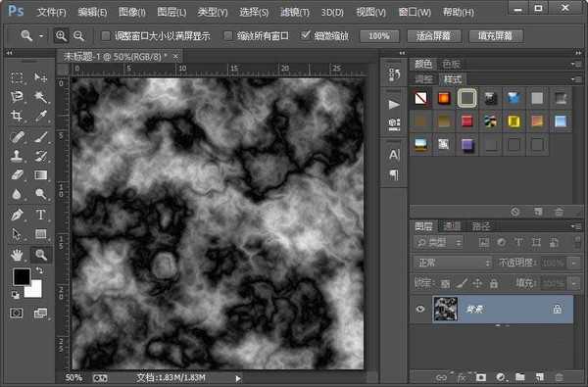Open the blend mode Normal dropdown
Screen dimensions: 588x387
pyautogui.click(x=452, y=263)
